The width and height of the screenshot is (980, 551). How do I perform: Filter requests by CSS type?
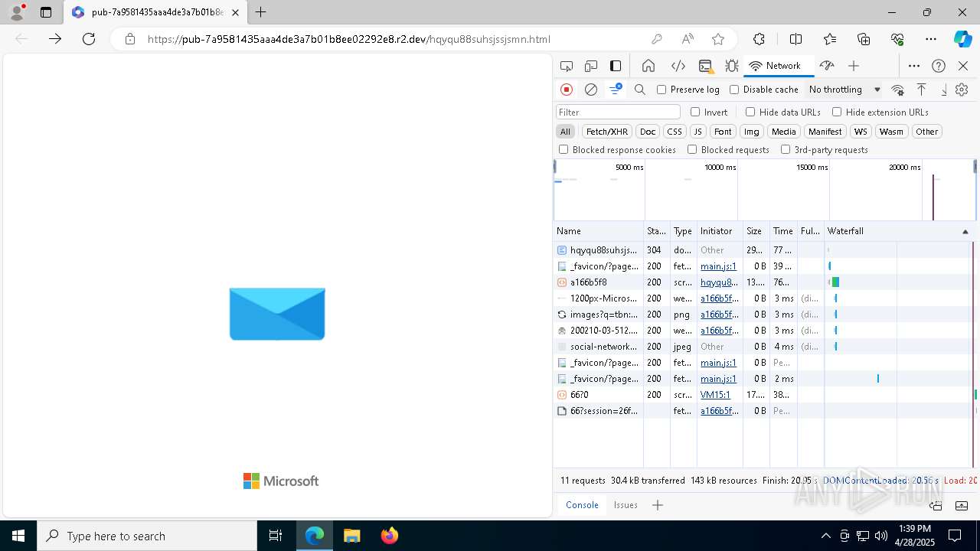point(674,132)
